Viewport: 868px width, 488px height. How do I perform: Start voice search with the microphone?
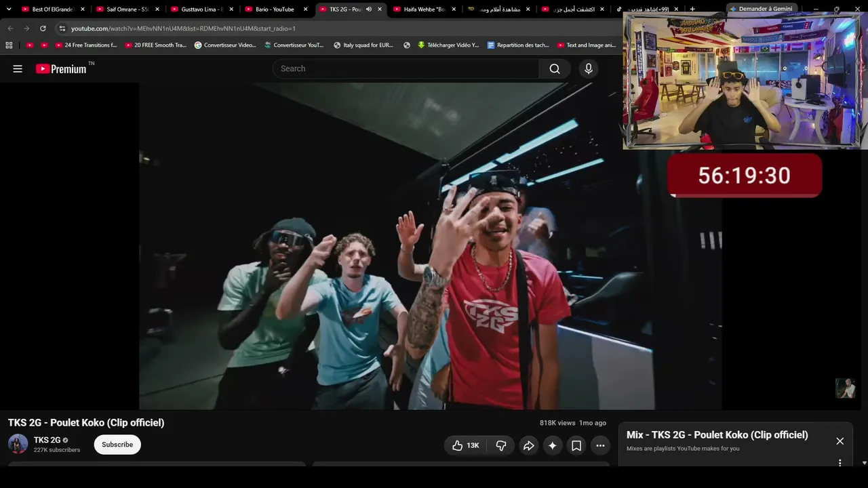589,68
